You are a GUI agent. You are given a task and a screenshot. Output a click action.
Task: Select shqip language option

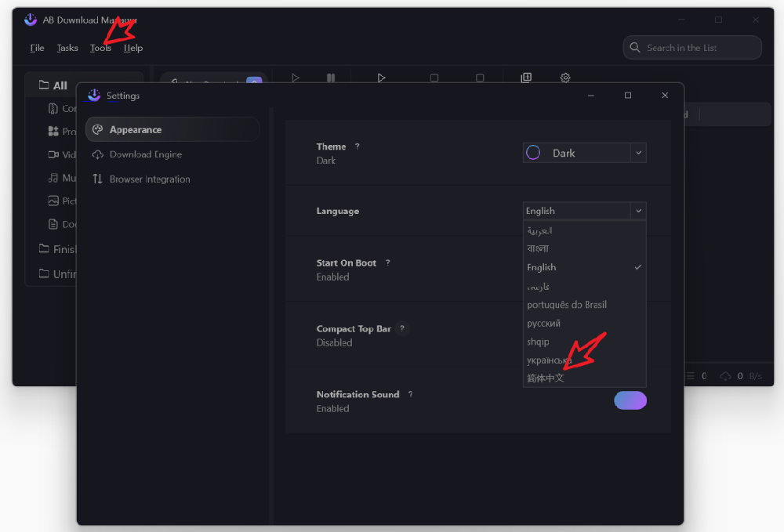[x=584, y=342]
